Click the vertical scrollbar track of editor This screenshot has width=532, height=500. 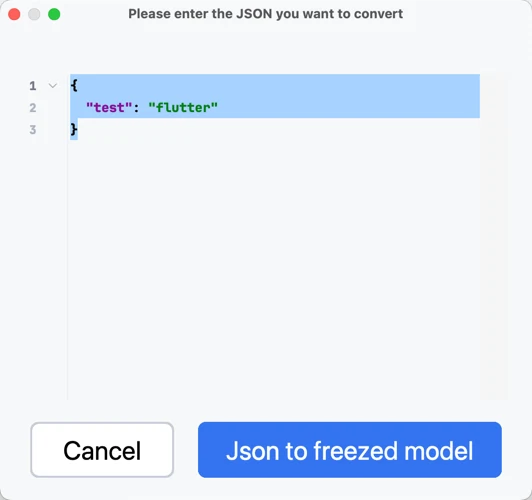(x=494, y=236)
